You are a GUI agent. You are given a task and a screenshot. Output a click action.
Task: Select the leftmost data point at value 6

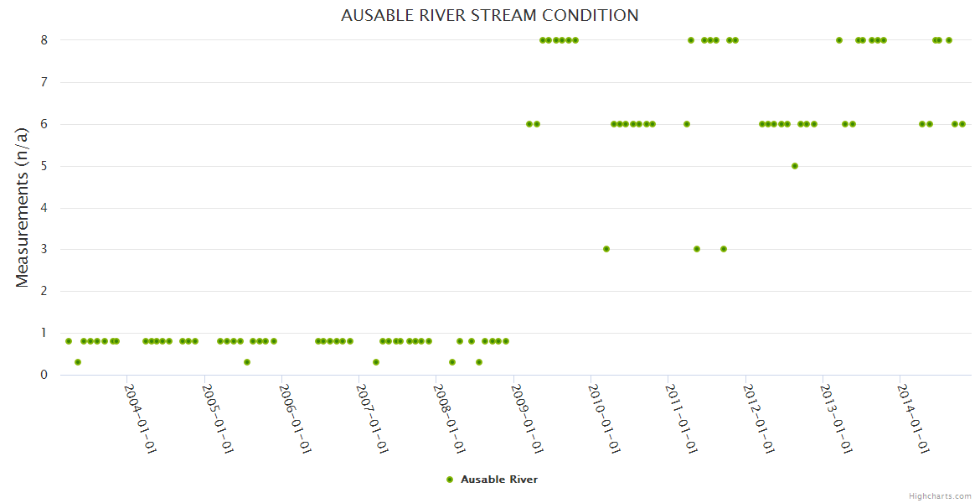[529, 124]
